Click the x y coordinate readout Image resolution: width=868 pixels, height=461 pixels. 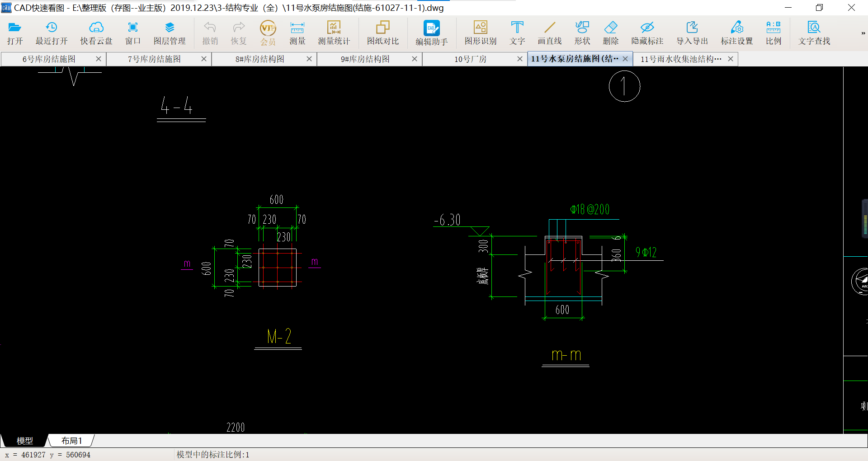[x=47, y=455]
